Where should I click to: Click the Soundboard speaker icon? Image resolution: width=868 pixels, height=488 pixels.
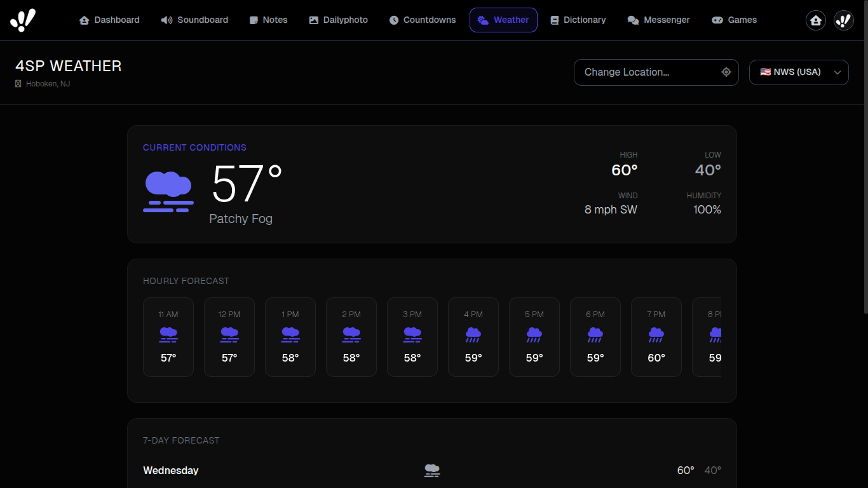click(x=166, y=20)
